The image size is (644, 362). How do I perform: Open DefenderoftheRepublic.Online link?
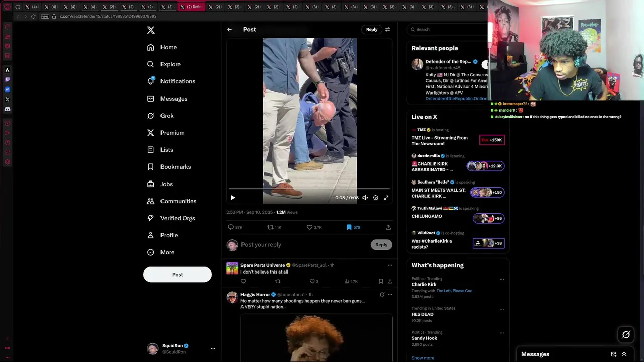click(x=456, y=99)
